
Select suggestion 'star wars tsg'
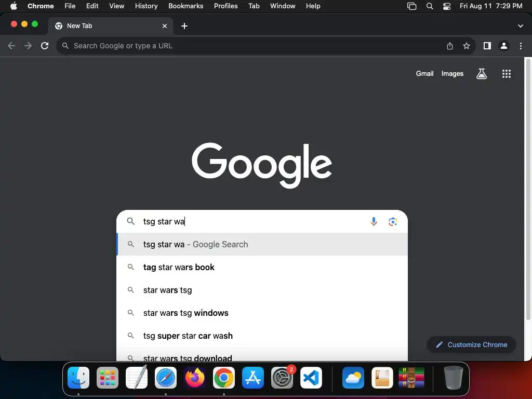point(262,290)
